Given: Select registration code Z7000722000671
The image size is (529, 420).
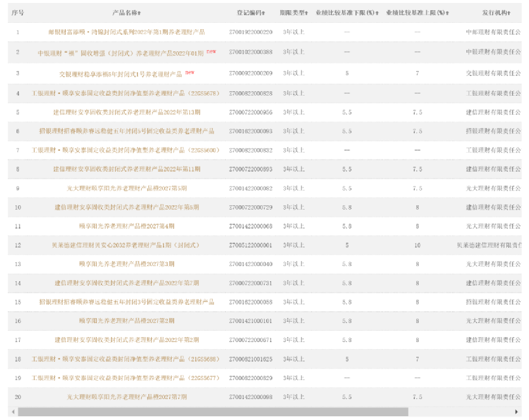Looking at the screenshot, I should [x=251, y=340].
